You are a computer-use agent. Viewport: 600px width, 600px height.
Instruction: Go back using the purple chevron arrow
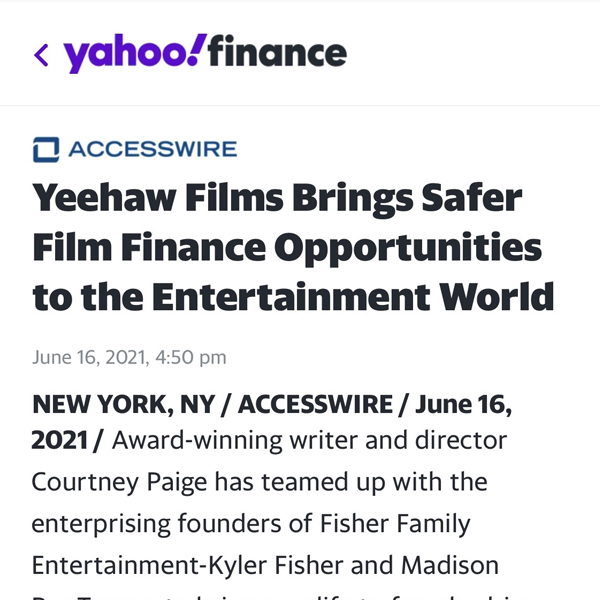tap(41, 55)
